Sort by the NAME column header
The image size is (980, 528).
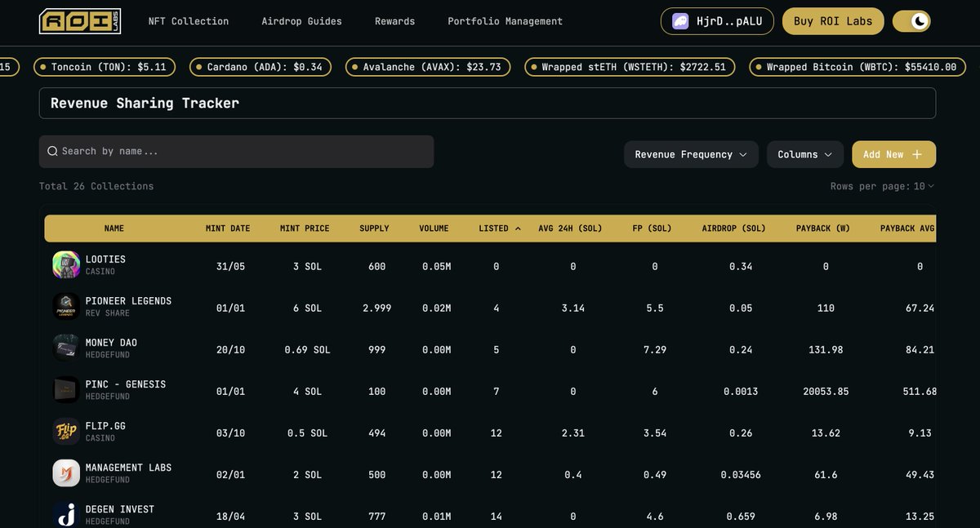pos(114,229)
